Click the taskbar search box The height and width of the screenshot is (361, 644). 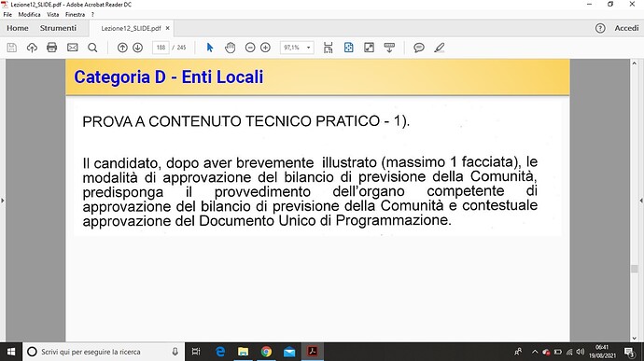coord(104,352)
